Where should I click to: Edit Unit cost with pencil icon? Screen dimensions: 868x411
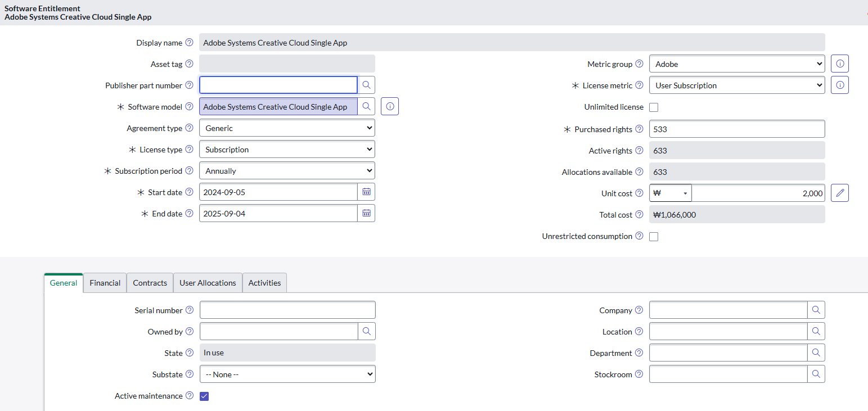(x=840, y=193)
